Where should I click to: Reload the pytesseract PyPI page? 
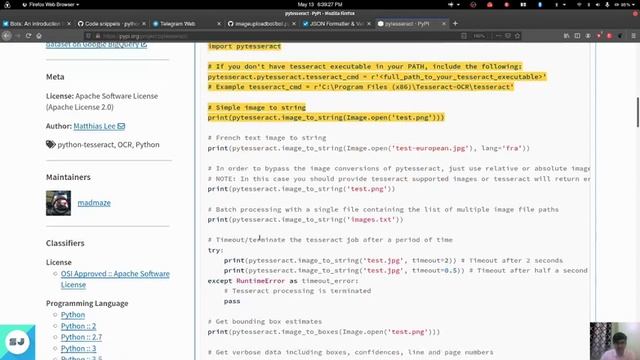click(28, 36)
